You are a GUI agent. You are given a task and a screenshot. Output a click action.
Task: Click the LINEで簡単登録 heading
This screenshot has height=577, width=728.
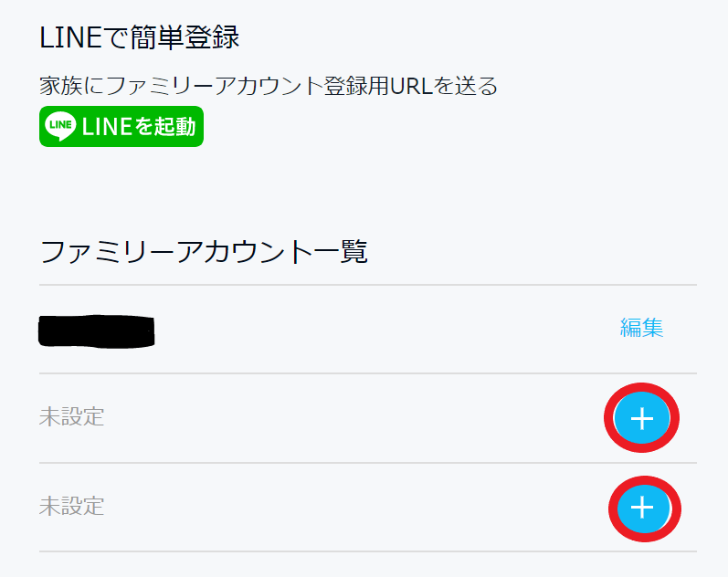coord(140,38)
